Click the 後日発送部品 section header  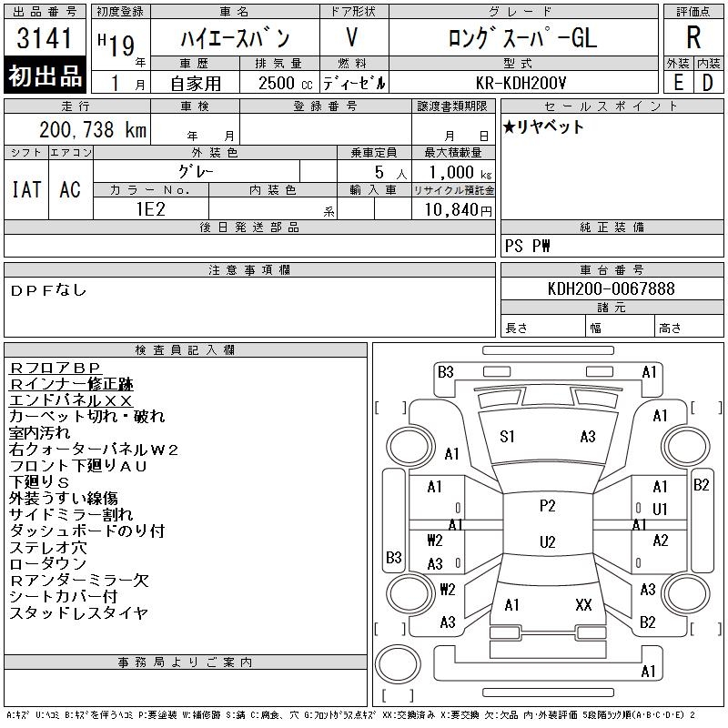(249, 227)
